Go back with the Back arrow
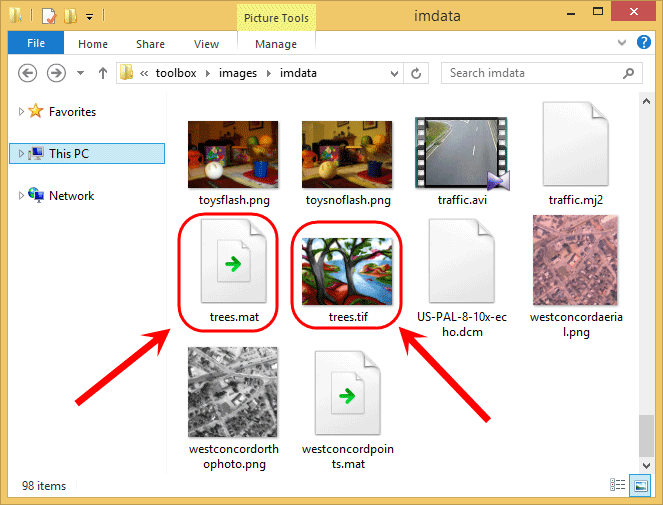The height and width of the screenshot is (505, 663). 27,73
